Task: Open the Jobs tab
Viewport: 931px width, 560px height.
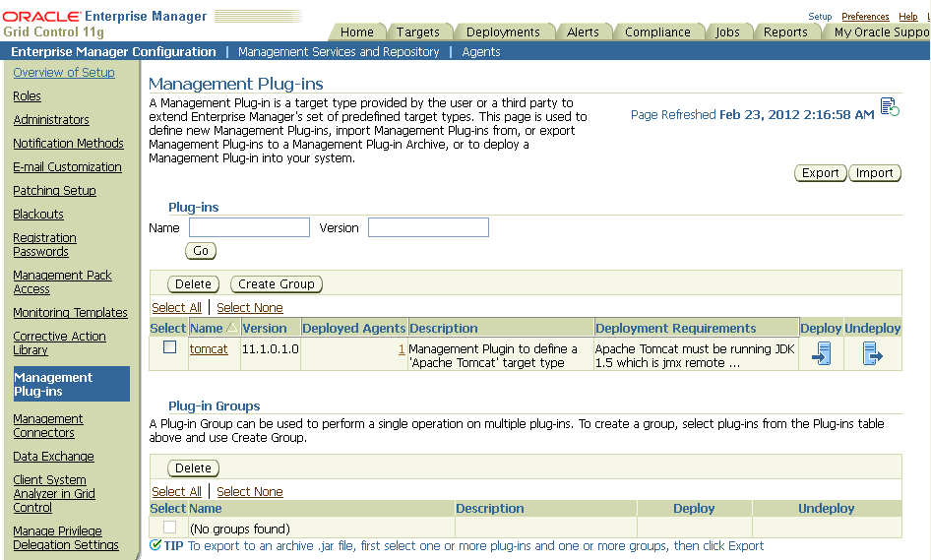Action: coord(727,32)
